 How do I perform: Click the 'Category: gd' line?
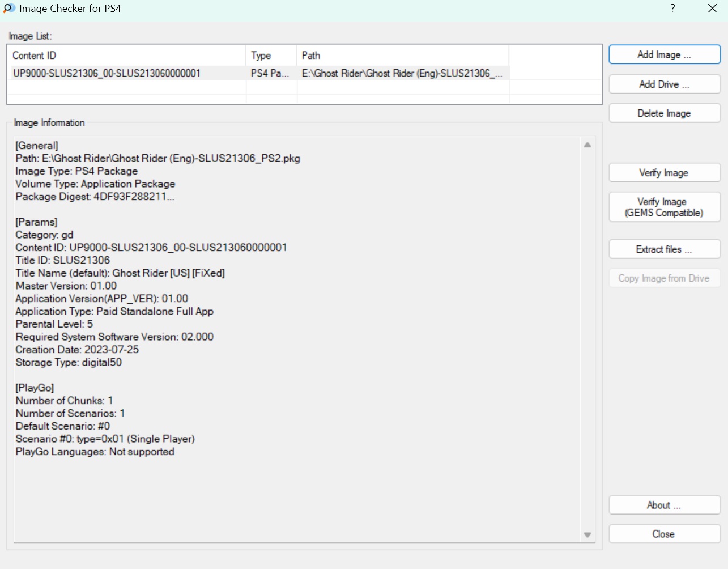pyautogui.click(x=44, y=235)
